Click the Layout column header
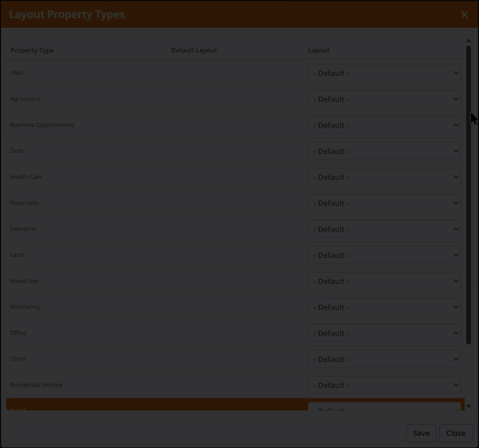The width and height of the screenshot is (479, 448). 319,50
